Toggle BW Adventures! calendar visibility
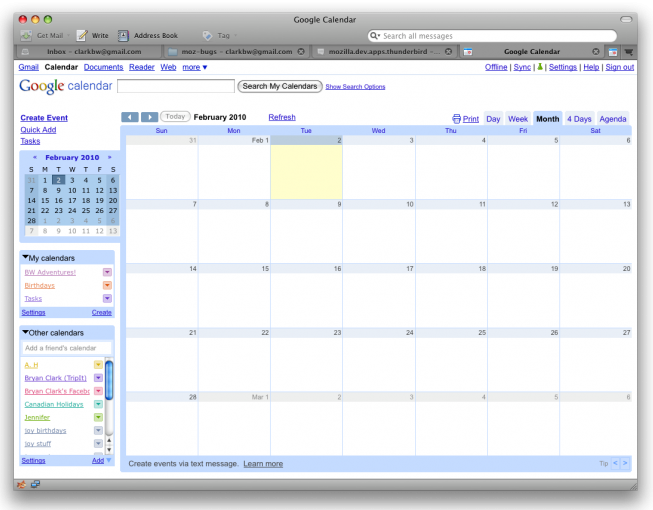Viewport: 653px width, 510px height. point(50,272)
